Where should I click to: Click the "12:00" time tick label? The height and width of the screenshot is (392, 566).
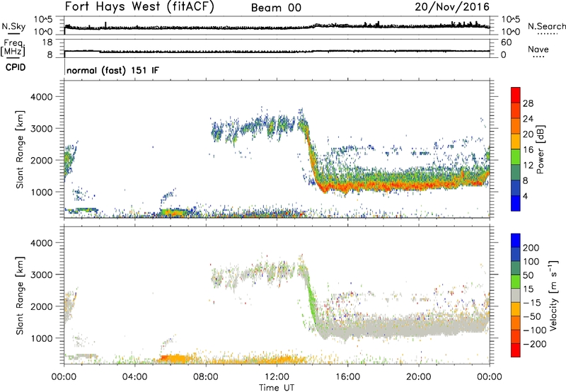click(x=277, y=377)
